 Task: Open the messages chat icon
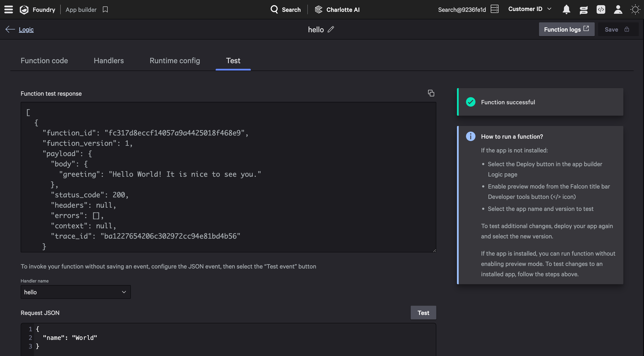[584, 9]
